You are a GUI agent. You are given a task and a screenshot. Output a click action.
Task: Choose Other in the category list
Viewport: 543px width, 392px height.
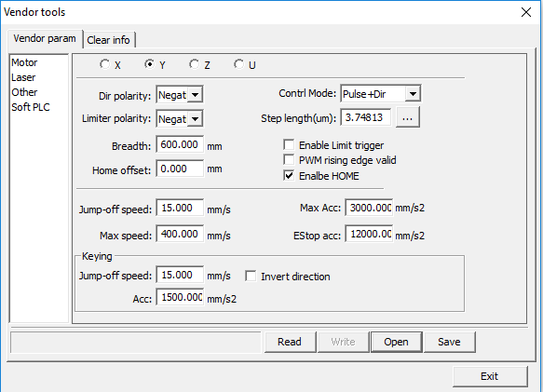(24, 92)
